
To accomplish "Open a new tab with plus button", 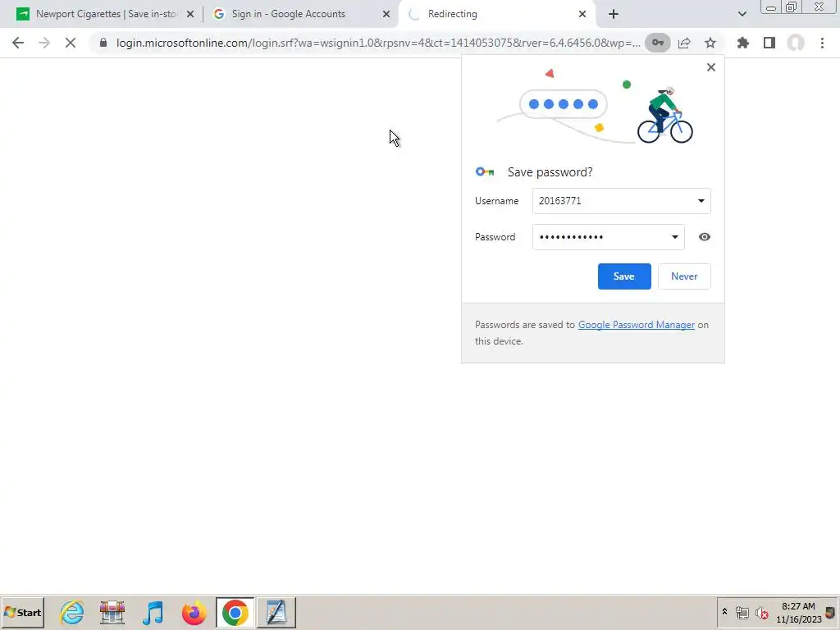I will pos(614,14).
